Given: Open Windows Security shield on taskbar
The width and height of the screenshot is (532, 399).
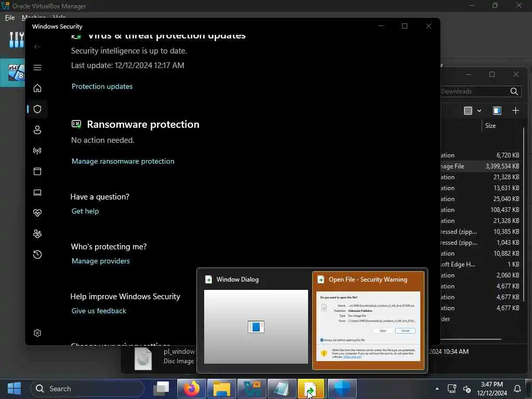Looking at the screenshot, I should click(342, 389).
